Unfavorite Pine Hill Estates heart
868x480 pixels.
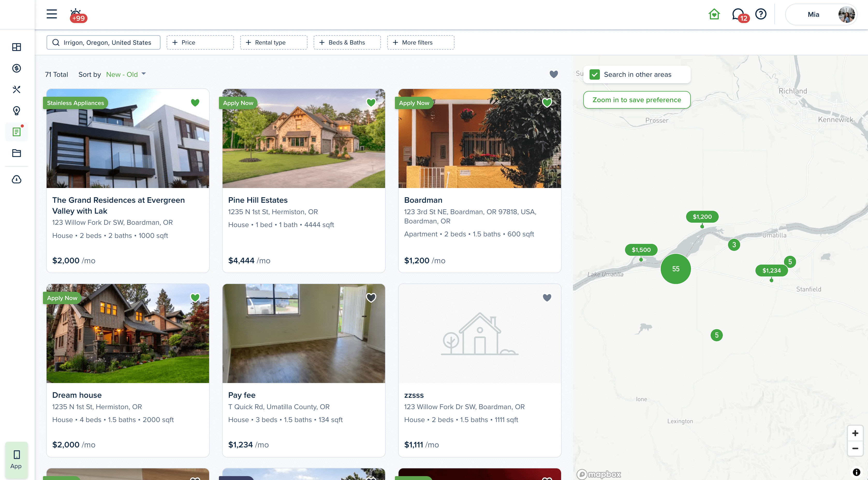click(x=371, y=102)
